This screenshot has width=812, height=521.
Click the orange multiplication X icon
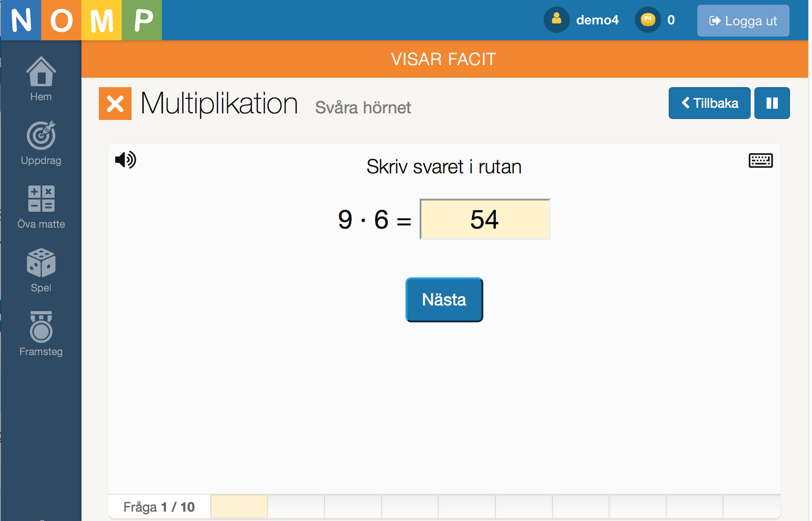click(x=115, y=104)
